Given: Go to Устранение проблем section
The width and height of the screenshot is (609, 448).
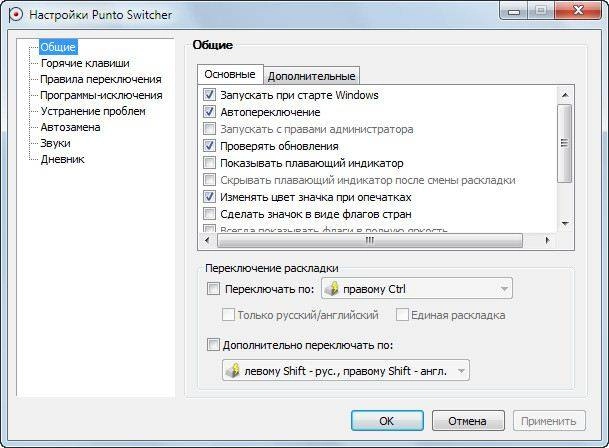Looking at the screenshot, I should click(93, 111).
